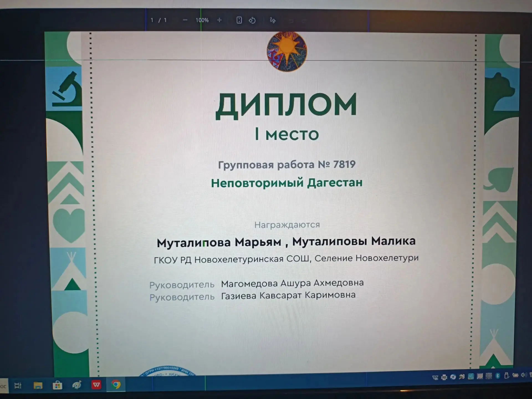Click the name 'Муталипова Марьям'
Screen dimensions: 532x399
[219, 242]
